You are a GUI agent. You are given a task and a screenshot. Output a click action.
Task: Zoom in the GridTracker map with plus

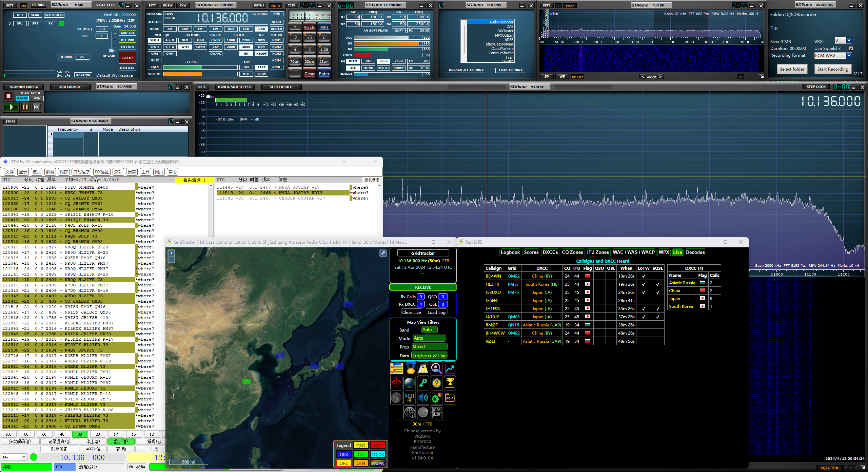click(x=172, y=253)
